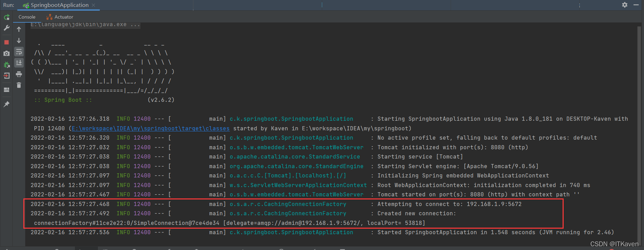The image size is (644, 250).
Task: Click the "(v2.6.2)" Spring Boot version text
Action: point(161,100)
